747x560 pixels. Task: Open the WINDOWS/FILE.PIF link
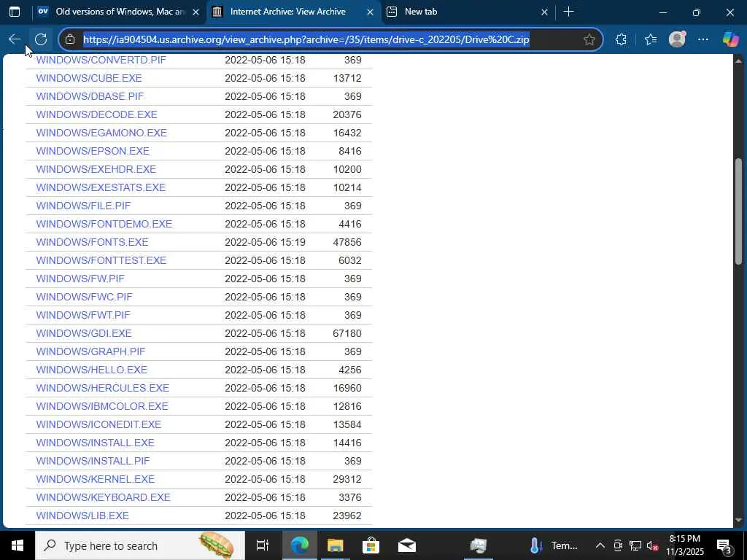pos(83,206)
